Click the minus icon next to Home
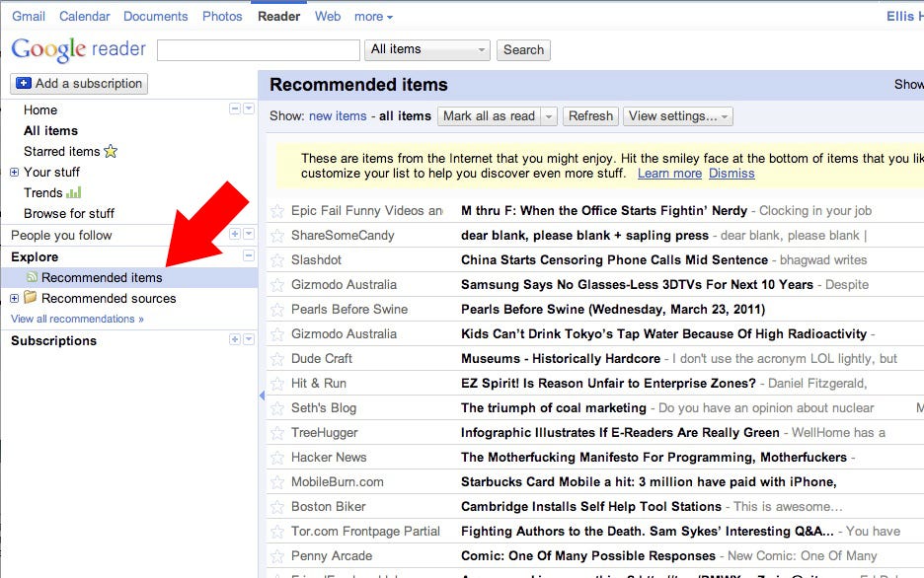 235,108
